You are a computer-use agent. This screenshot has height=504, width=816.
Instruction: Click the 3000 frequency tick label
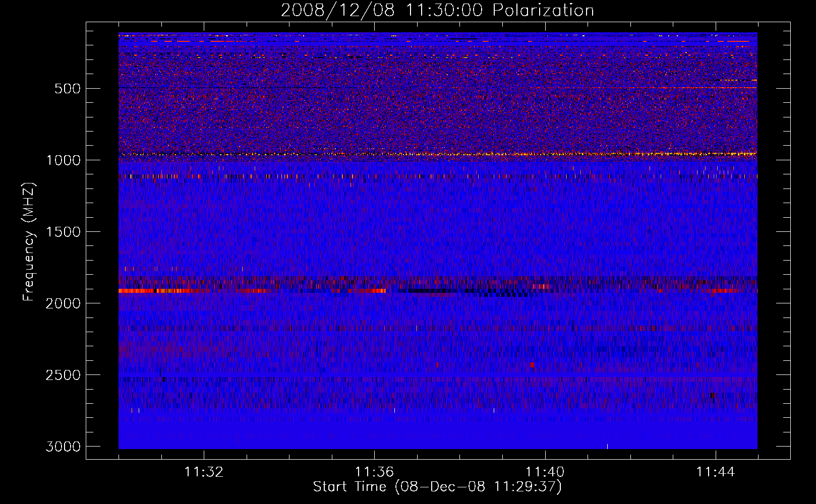pos(63,447)
